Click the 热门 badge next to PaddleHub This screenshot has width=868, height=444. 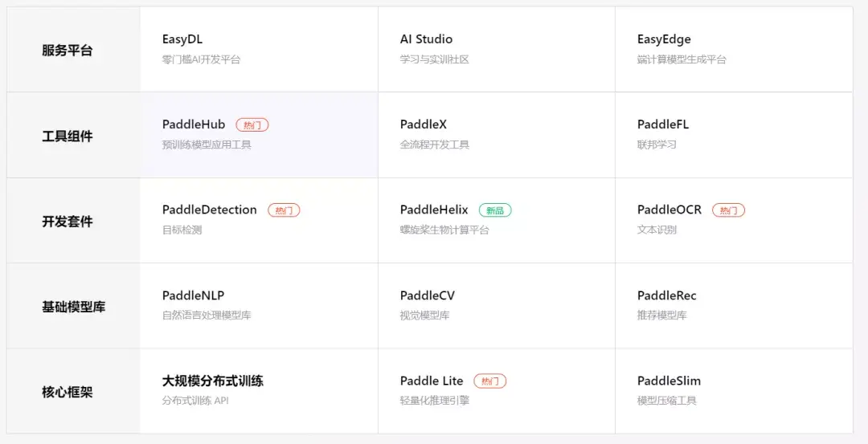click(x=252, y=125)
